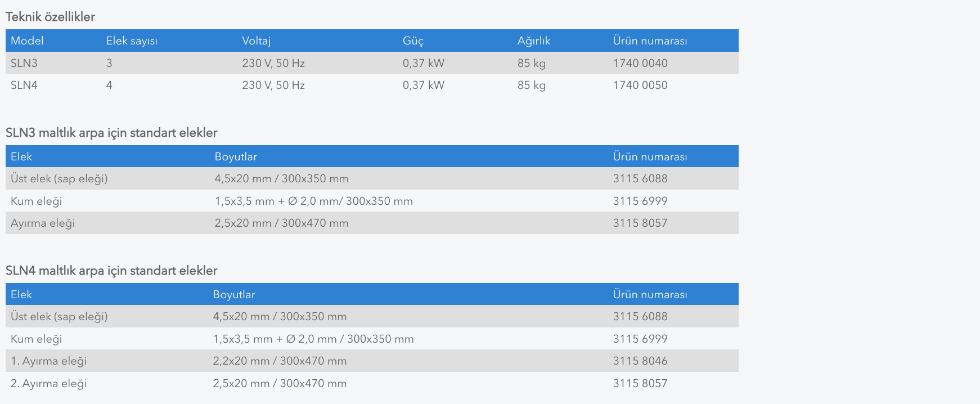Select the 2. Ayırma eleği row
Screen dimensions: 980x404
[372, 383]
